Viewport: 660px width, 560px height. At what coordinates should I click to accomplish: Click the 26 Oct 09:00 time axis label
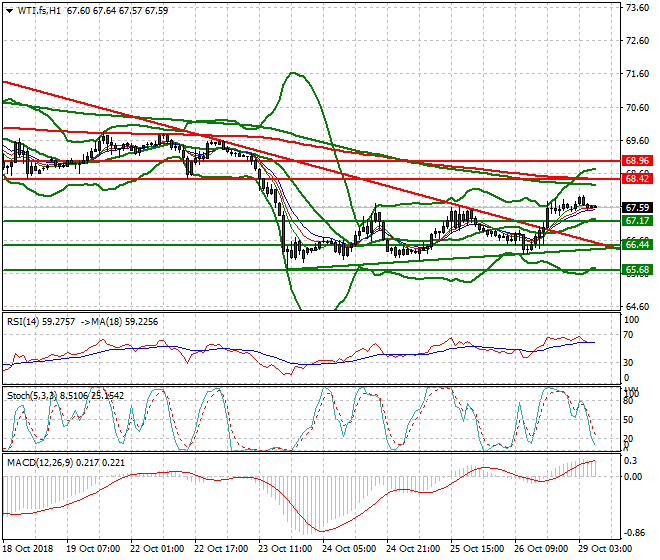[x=541, y=549]
